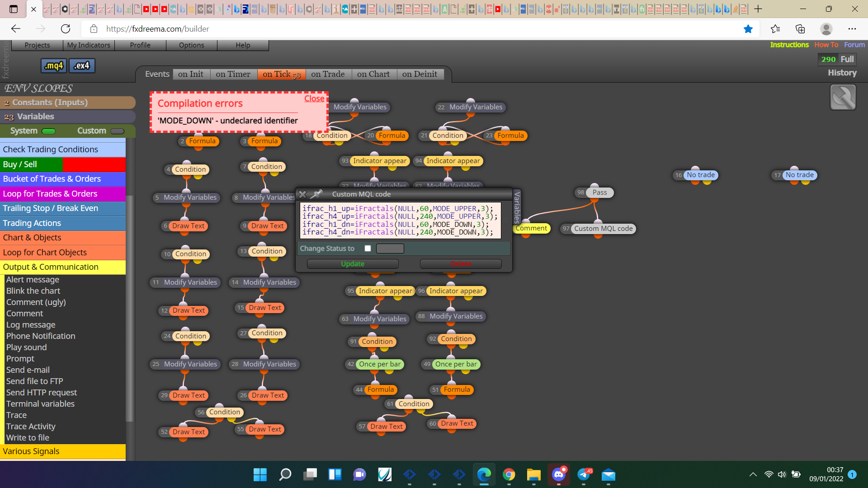Open browser collections
Image resolution: width=868 pixels, height=488 pixels.
pos(800,29)
